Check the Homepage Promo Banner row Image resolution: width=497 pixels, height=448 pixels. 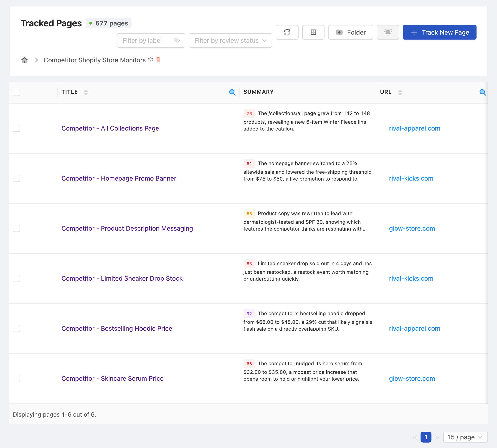pos(16,178)
